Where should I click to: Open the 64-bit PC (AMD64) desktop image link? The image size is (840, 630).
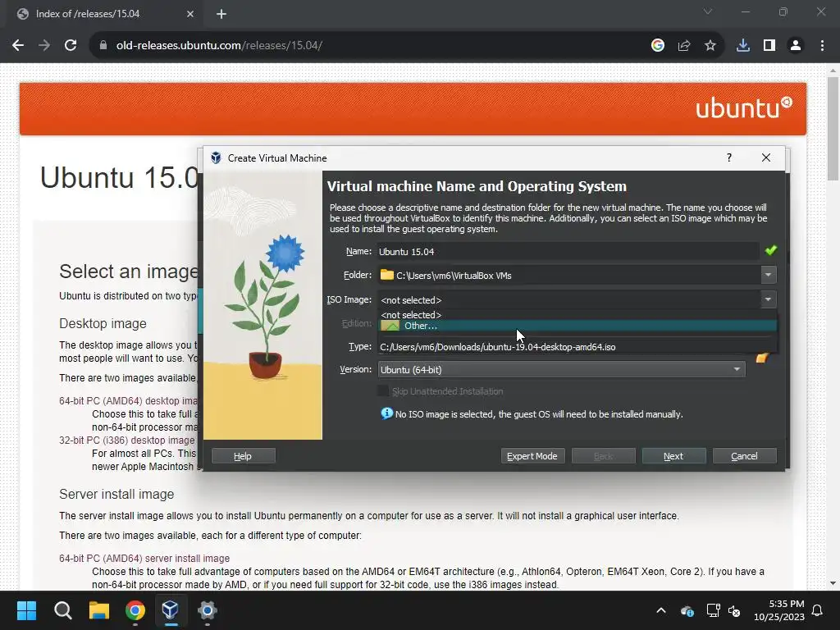129,400
